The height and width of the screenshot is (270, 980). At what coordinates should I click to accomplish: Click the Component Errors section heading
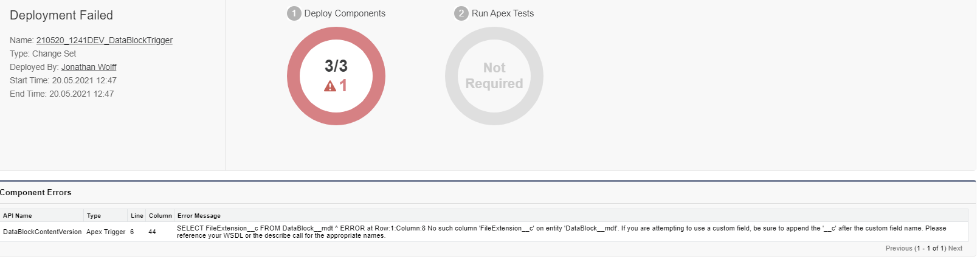click(x=36, y=192)
